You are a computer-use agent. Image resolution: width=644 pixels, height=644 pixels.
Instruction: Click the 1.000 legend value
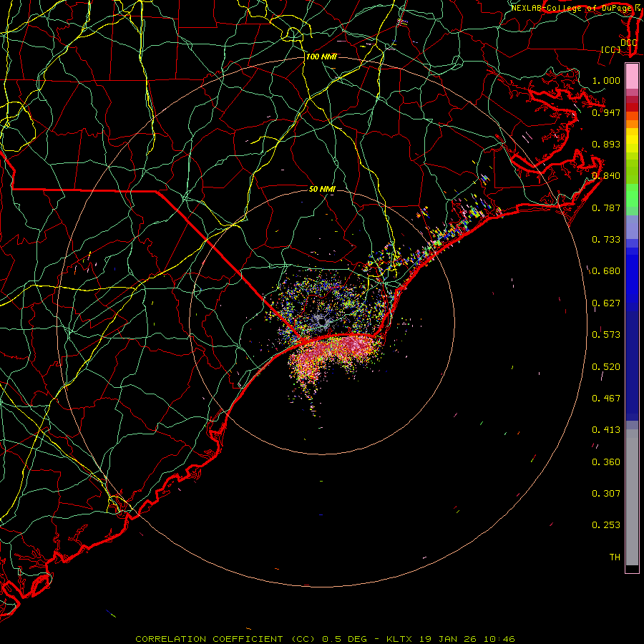[606, 80]
